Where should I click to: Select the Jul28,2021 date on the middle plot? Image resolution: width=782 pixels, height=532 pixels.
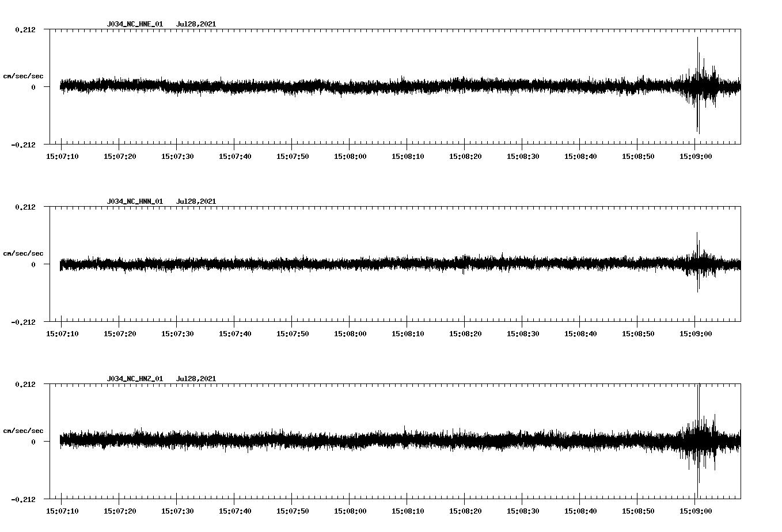(x=196, y=201)
